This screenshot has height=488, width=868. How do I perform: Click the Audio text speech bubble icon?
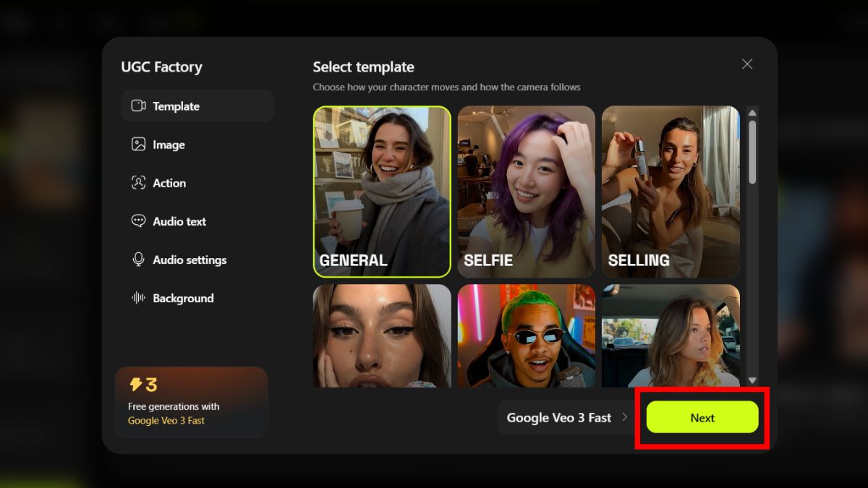(138, 221)
